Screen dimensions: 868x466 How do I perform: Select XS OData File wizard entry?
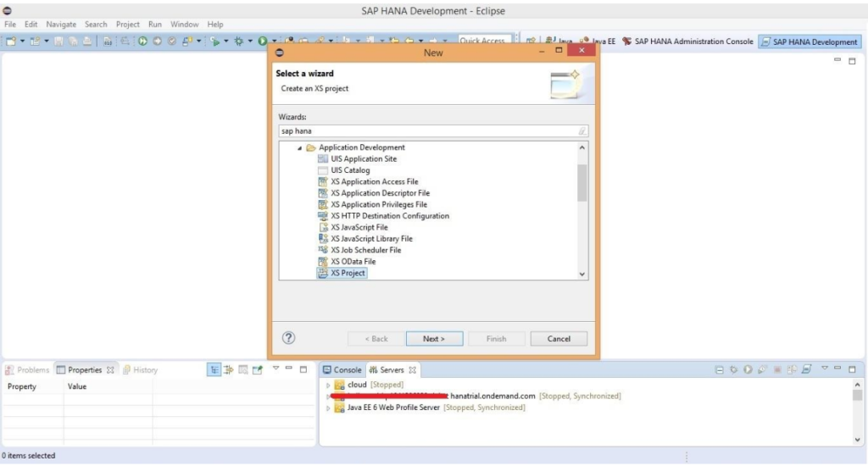pos(353,262)
